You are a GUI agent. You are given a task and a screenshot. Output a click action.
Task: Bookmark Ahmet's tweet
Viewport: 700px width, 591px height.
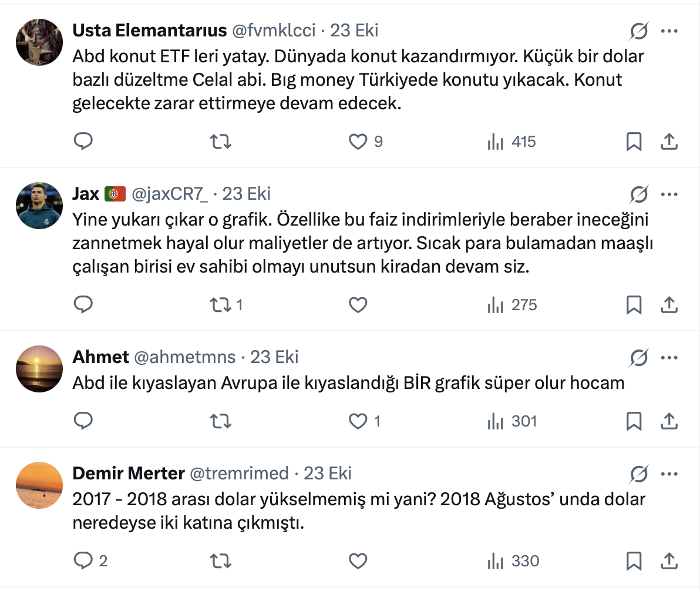[634, 421]
